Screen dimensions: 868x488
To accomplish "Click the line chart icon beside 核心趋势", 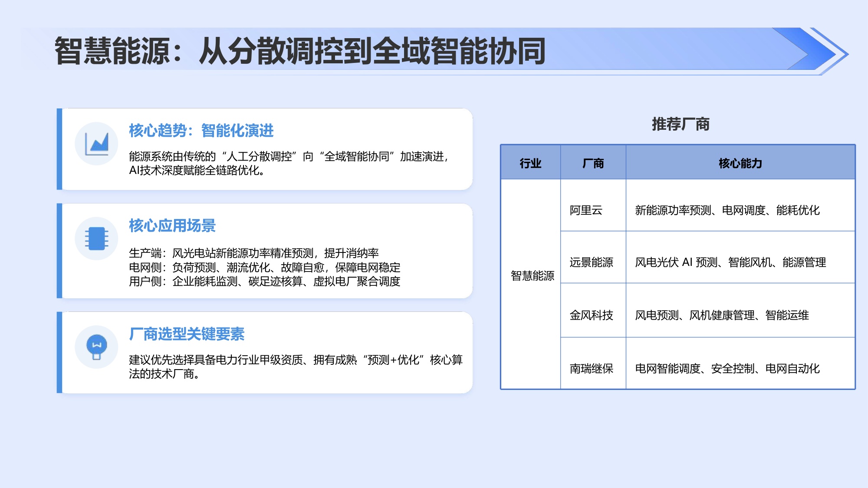I will pyautogui.click(x=96, y=144).
